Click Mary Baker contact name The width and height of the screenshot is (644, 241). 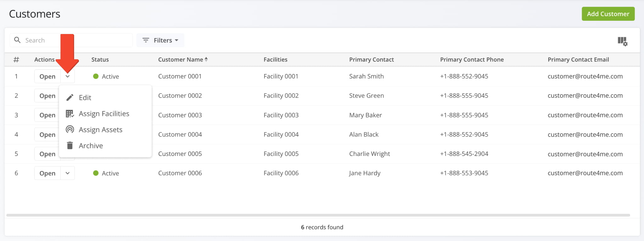click(x=365, y=115)
